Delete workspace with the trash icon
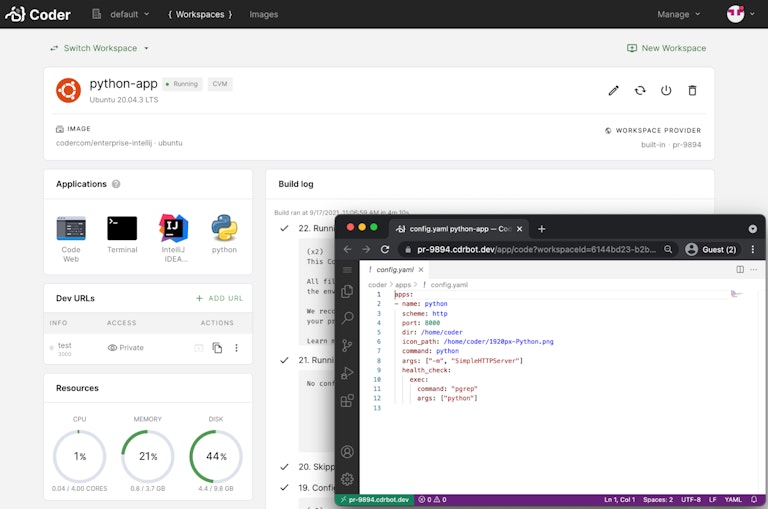 [692, 91]
